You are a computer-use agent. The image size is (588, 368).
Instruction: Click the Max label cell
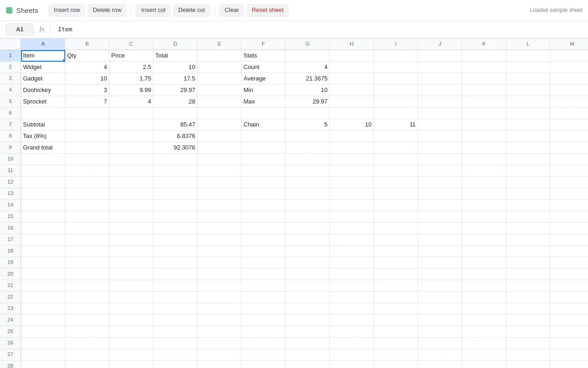[264, 102]
